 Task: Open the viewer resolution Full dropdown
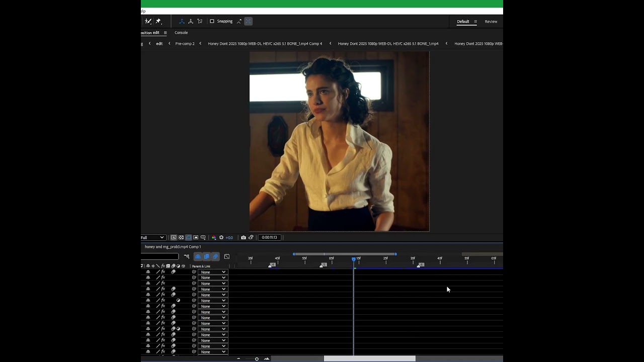click(x=153, y=237)
